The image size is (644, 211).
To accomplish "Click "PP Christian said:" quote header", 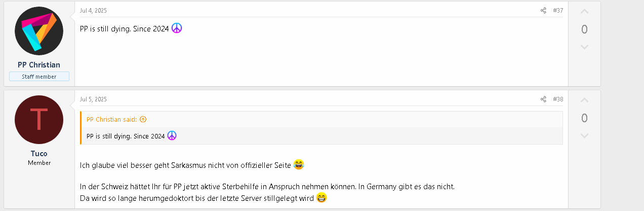I will pyautogui.click(x=111, y=120).
